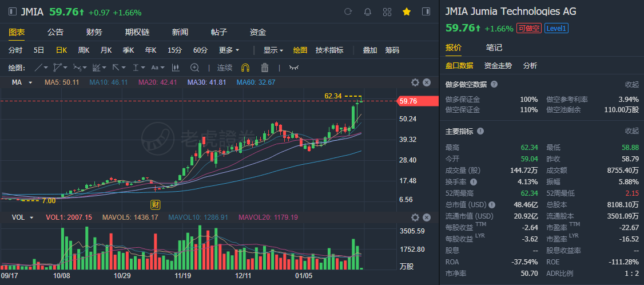Expand the line tool dropdown arrow
Image resolution: width=644 pixels, height=285 pixels.
click(x=46, y=68)
